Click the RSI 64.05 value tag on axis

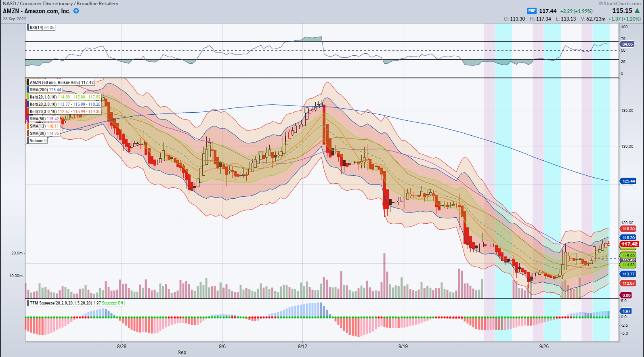(x=627, y=44)
